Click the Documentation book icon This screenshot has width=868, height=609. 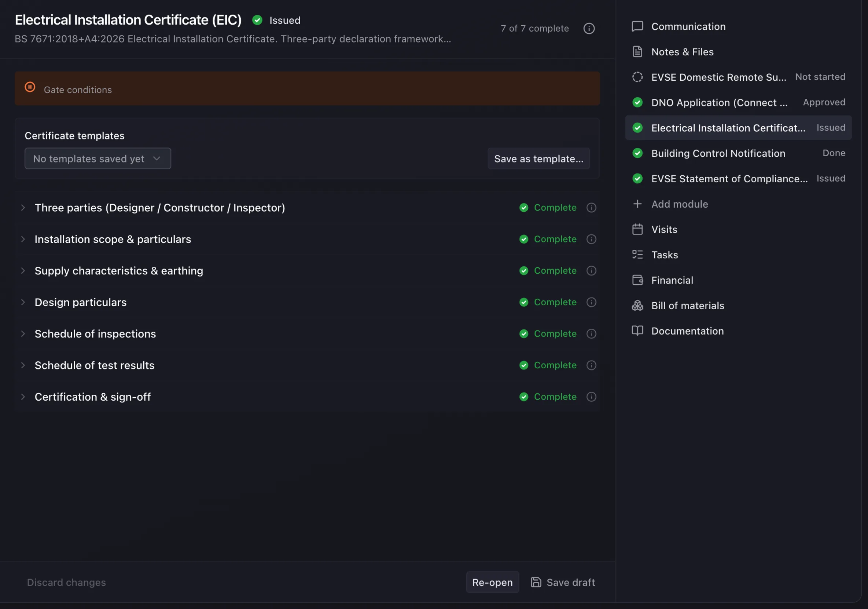[637, 331]
